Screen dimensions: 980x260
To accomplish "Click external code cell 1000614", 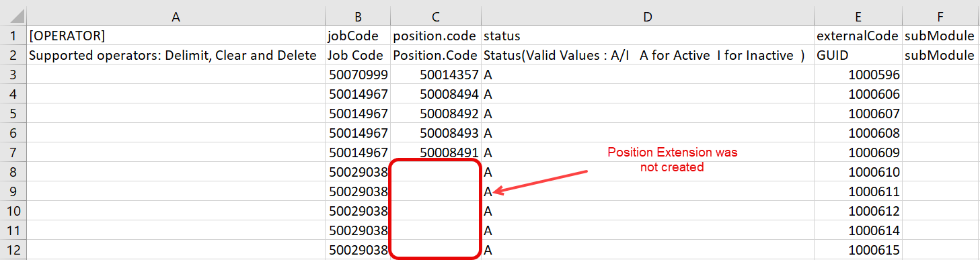I will (x=858, y=231).
